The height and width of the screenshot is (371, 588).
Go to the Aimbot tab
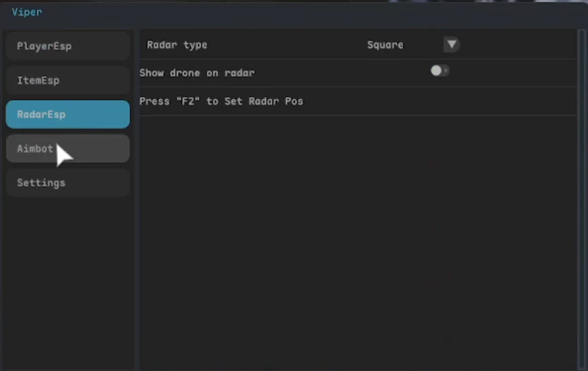point(68,148)
